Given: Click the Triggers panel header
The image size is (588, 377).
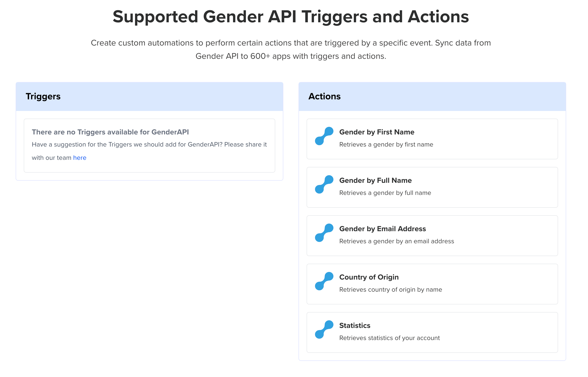Looking at the screenshot, I should (149, 97).
